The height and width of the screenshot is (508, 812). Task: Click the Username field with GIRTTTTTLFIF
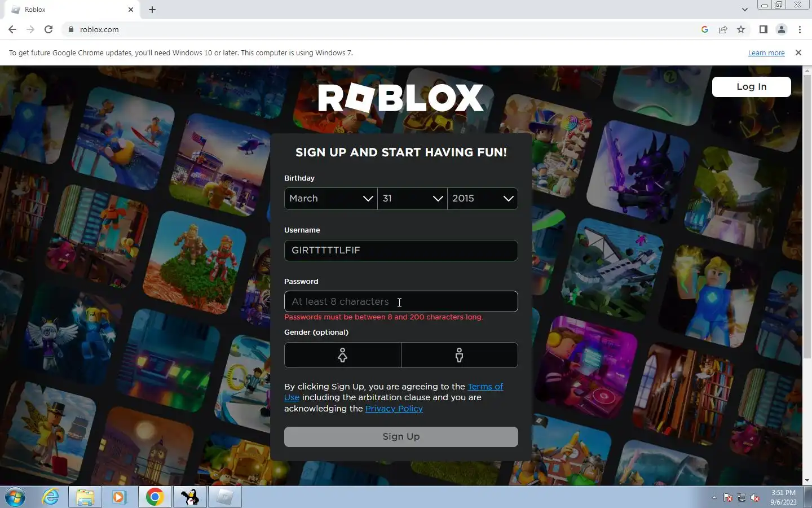pos(401,251)
